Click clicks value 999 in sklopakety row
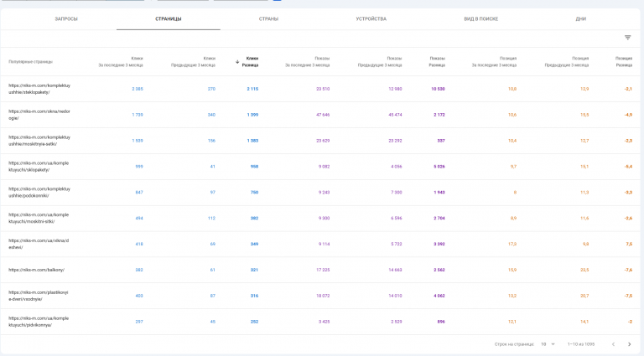Image resolution: width=644 pixels, height=356 pixels. (x=139, y=167)
